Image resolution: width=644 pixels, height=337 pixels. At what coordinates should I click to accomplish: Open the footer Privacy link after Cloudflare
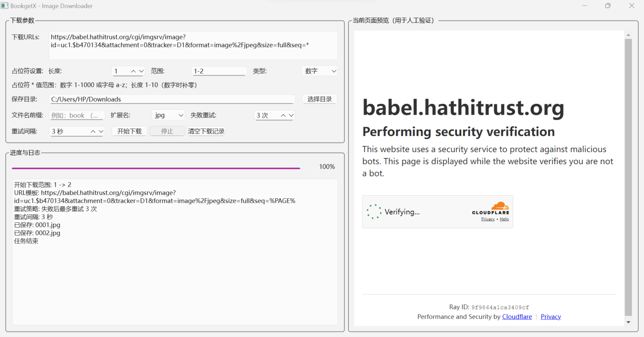tap(551, 317)
